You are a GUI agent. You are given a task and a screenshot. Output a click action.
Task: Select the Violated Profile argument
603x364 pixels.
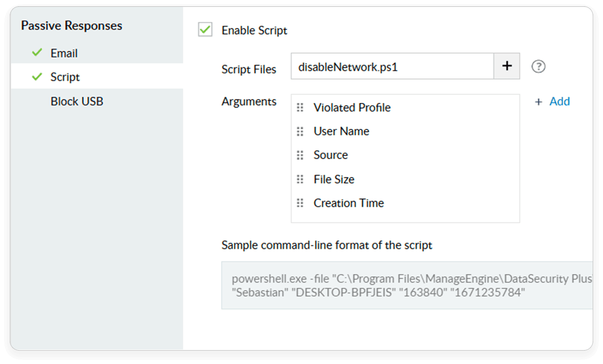[352, 107]
